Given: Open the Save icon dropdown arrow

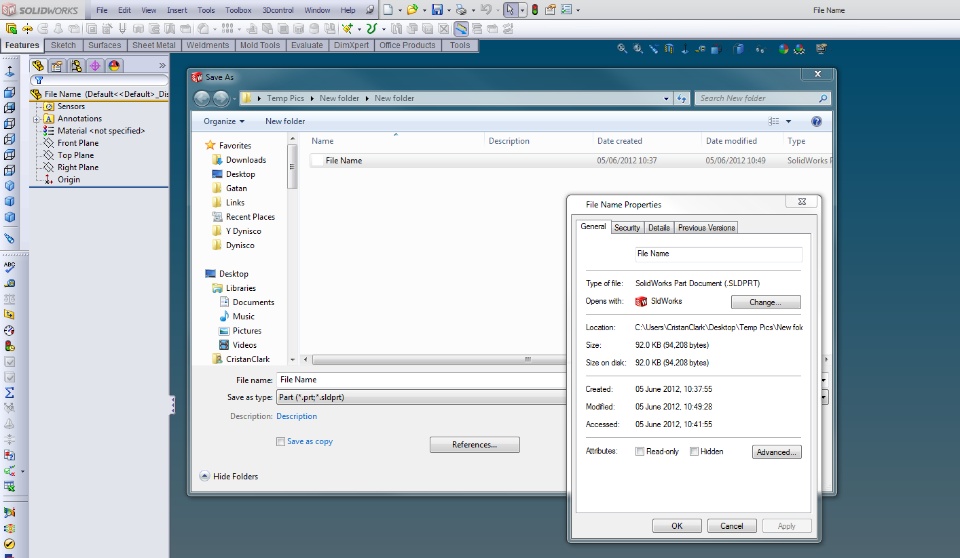Looking at the screenshot, I should tap(448, 10).
